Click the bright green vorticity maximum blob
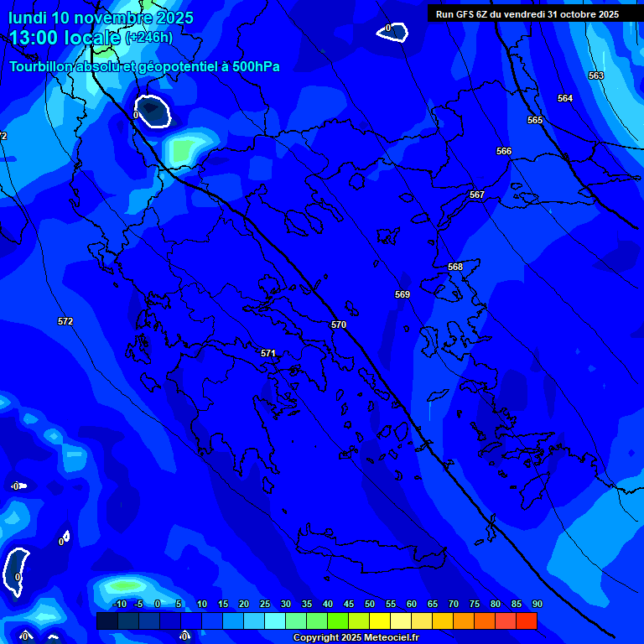 pos(183,148)
